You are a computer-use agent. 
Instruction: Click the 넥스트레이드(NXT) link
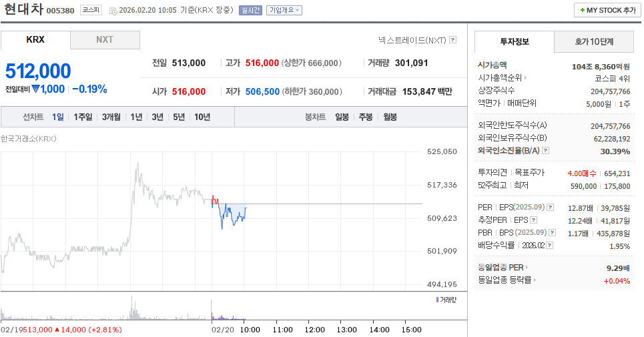coord(412,40)
